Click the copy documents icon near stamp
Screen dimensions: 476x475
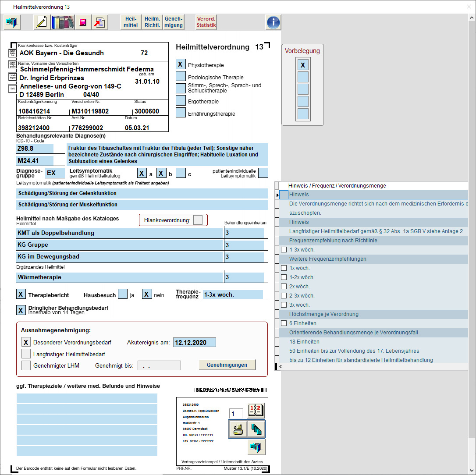click(x=256, y=429)
